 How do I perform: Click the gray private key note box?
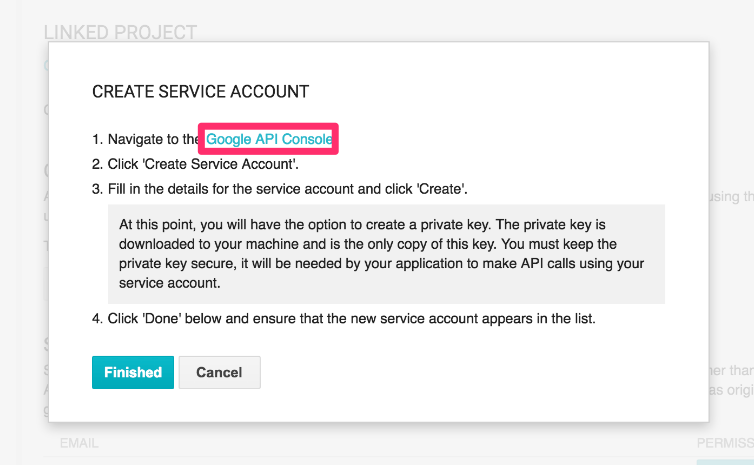(386, 253)
